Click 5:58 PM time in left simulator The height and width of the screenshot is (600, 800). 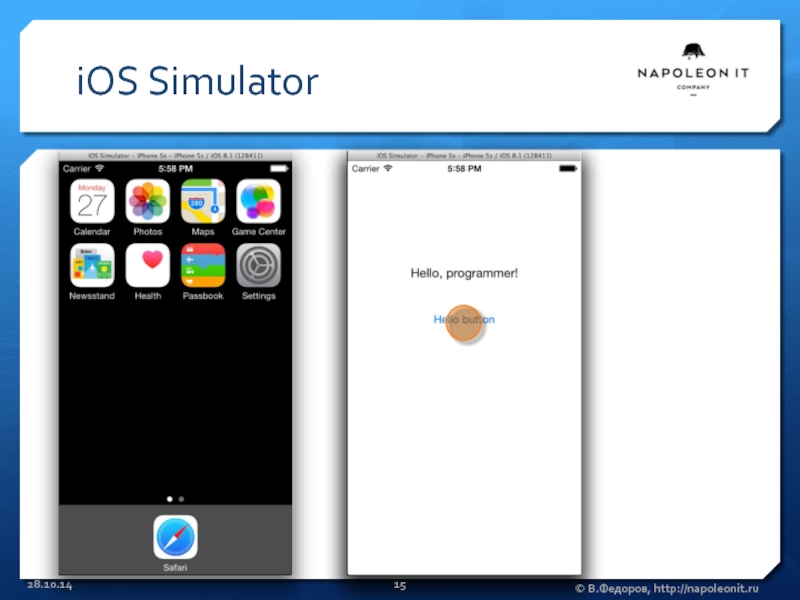pyautogui.click(x=176, y=168)
